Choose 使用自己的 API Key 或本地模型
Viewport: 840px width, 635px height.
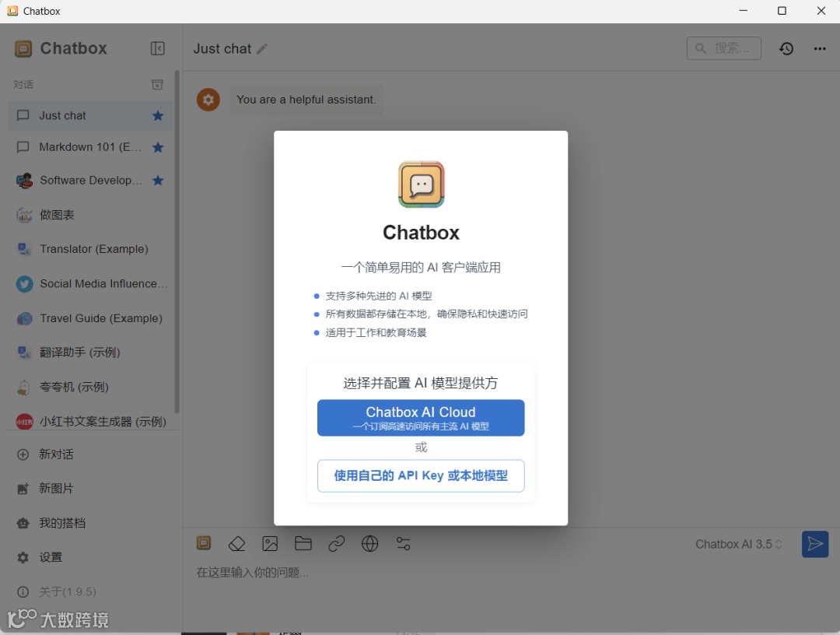420,476
